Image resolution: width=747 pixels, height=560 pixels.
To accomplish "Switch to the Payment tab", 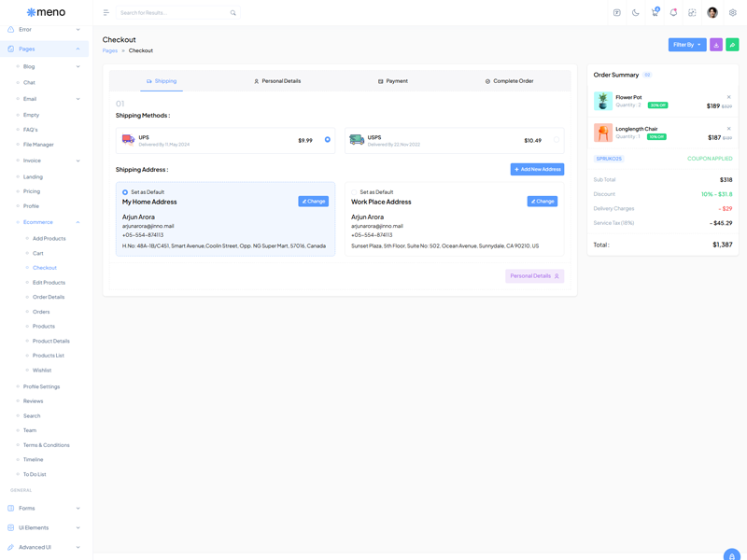I will (x=393, y=81).
